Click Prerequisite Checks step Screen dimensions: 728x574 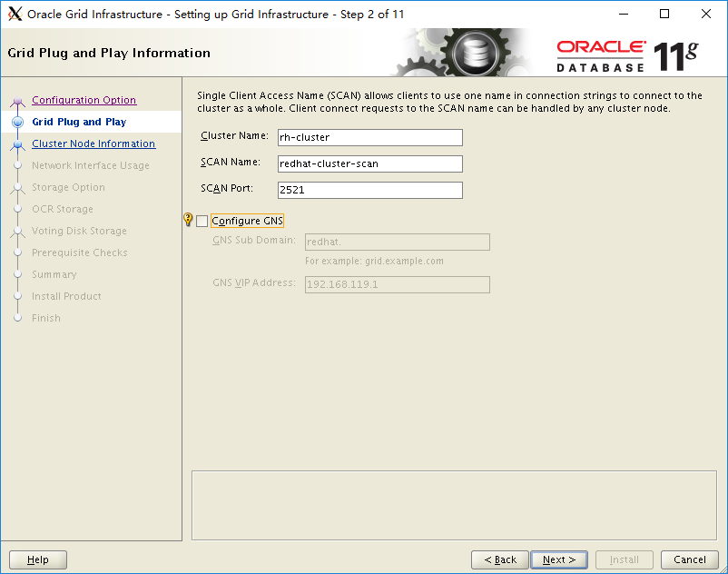coord(79,252)
